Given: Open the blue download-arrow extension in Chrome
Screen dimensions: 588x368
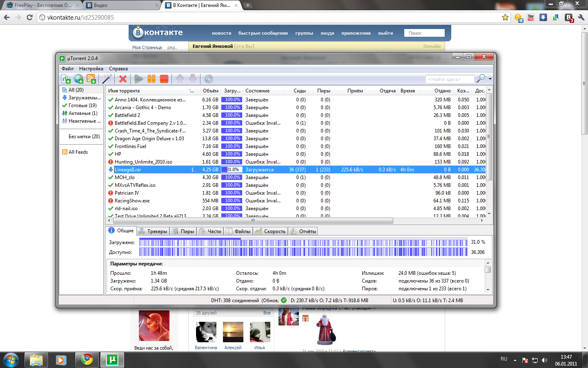Looking at the screenshot, I should click(543, 18).
